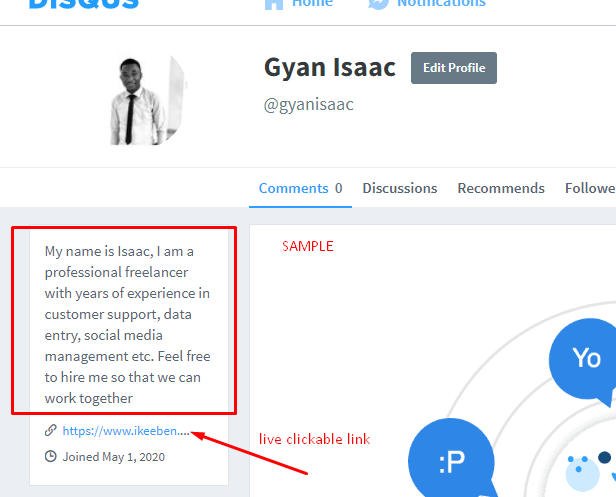Screen dimensions: 616x497
Task: Click the Edit Profile button
Action: (454, 68)
